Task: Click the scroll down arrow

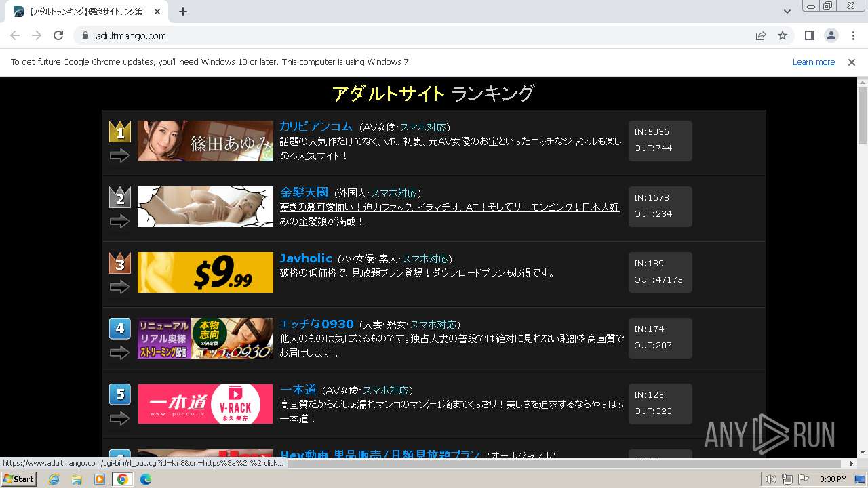Action: coord(863,452)
